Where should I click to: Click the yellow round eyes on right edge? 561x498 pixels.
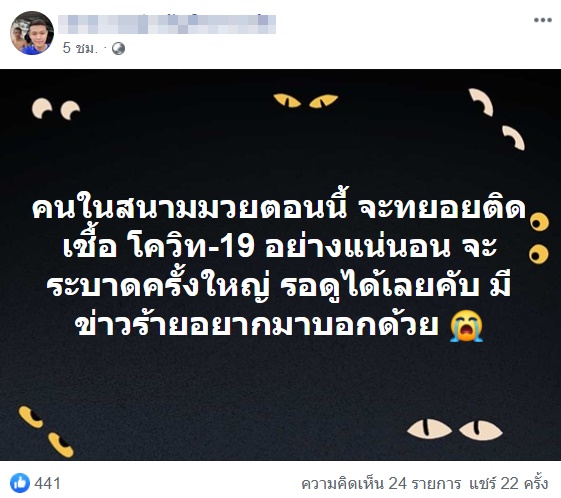(539, 238)
